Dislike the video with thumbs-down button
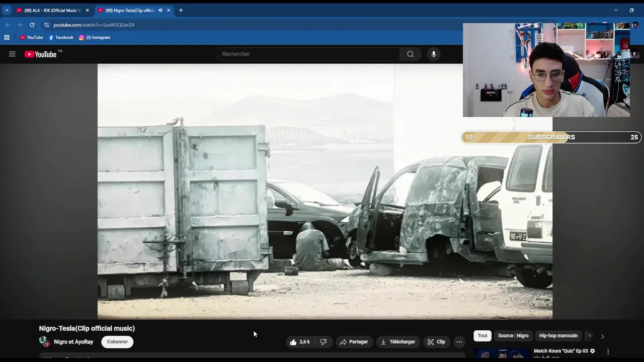Screen dimensions: 644x362 (324, 342)
